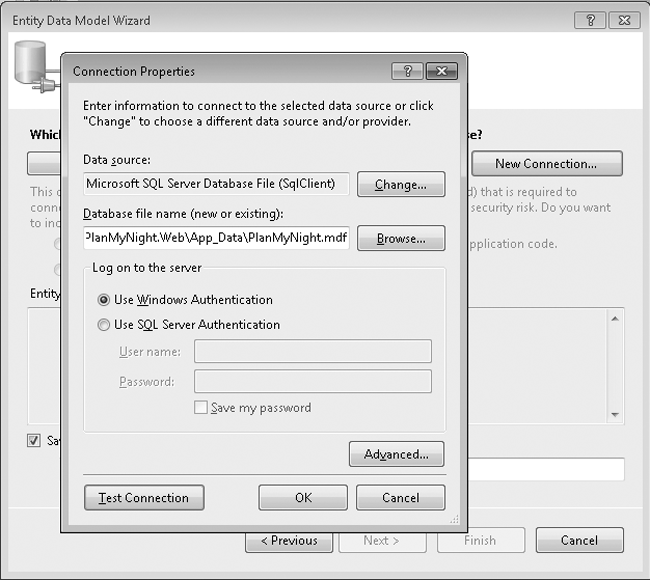This screenshot has height=580, width=650.
Task: Open help for Connection Properties dialog
Action: 407,71
